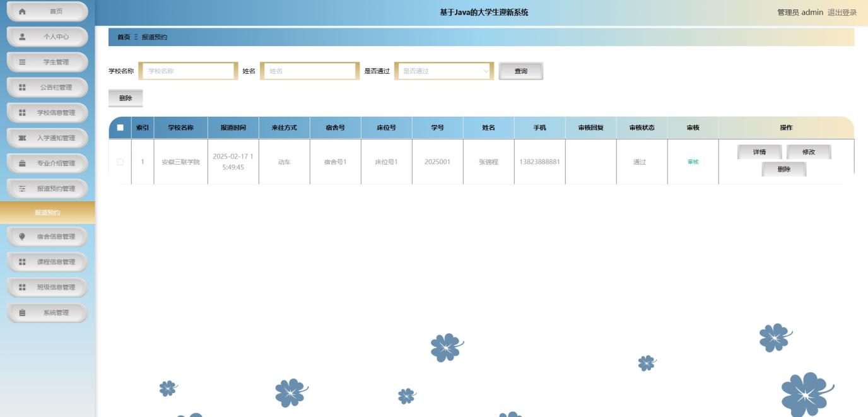Image resolution: width=868 pixels, height=417 pixels.
Task: Click the 入学通知管理 icon
Action: pyautogui.click(x=22, y=138)
